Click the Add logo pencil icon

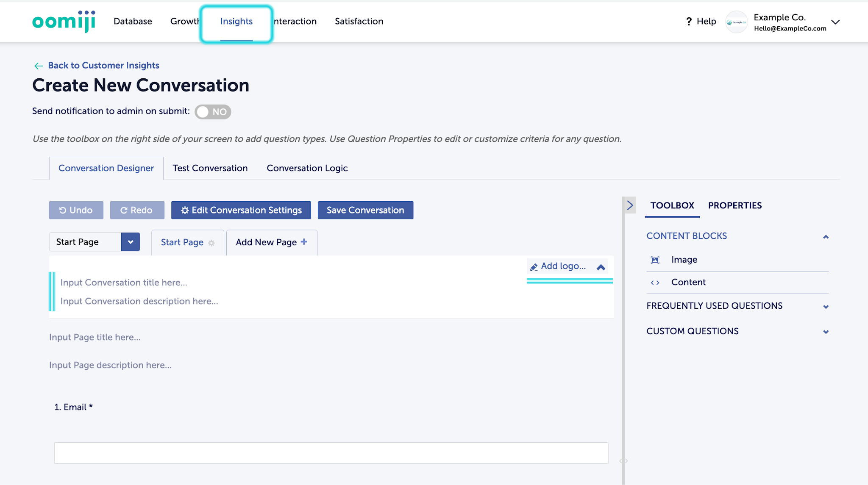point(534,266)
